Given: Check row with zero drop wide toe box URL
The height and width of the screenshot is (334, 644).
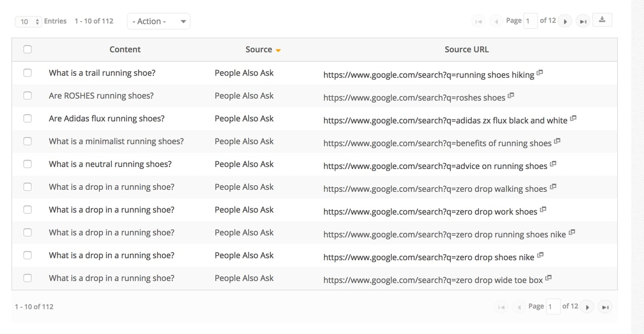Looking at the screenshot, I should [27, 278].
